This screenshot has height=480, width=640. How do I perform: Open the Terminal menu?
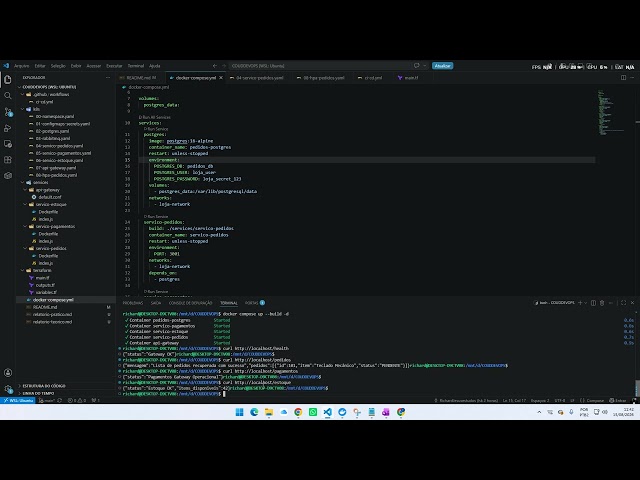click(x=136, y=66)
